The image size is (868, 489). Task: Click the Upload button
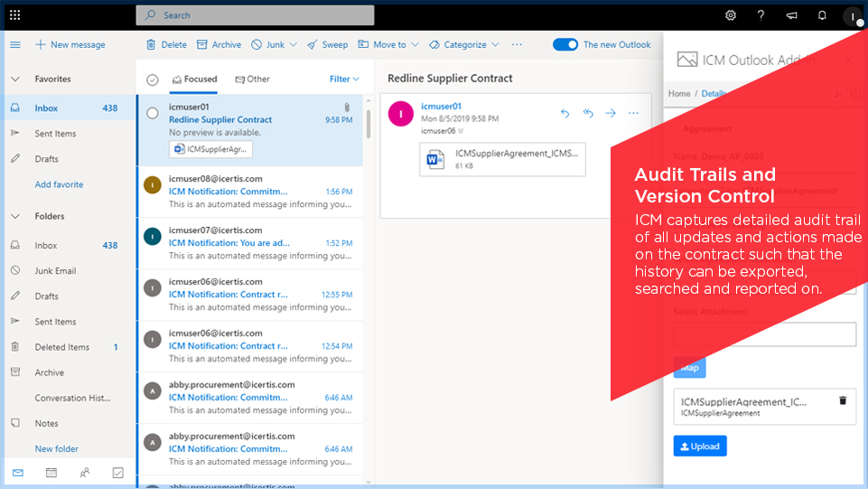coord(700,446)
